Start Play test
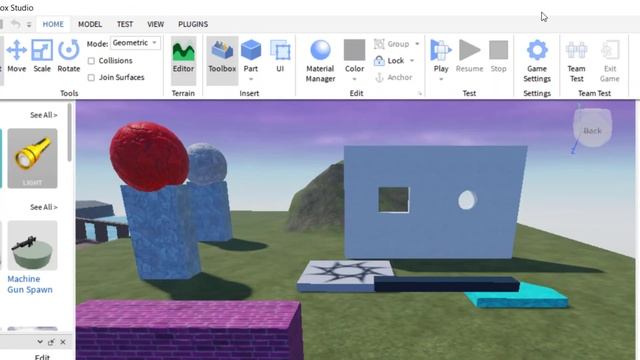This screenshot has width=640, height=360. click(441, 56)
